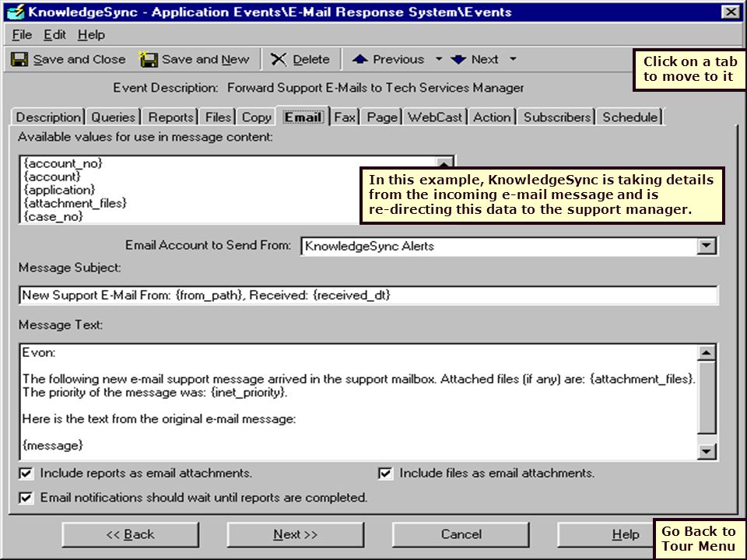
Task: Click the Save and New floppy icon
Action: tap(148, 60)
